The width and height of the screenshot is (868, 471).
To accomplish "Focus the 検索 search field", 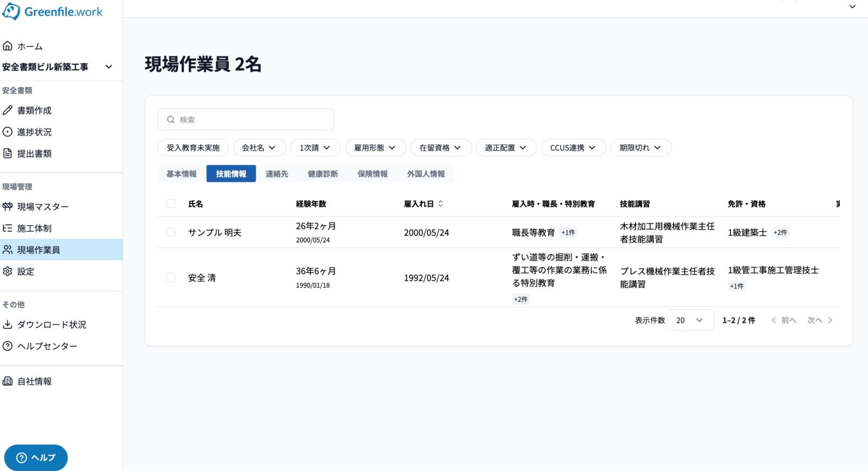I will 246,119.
